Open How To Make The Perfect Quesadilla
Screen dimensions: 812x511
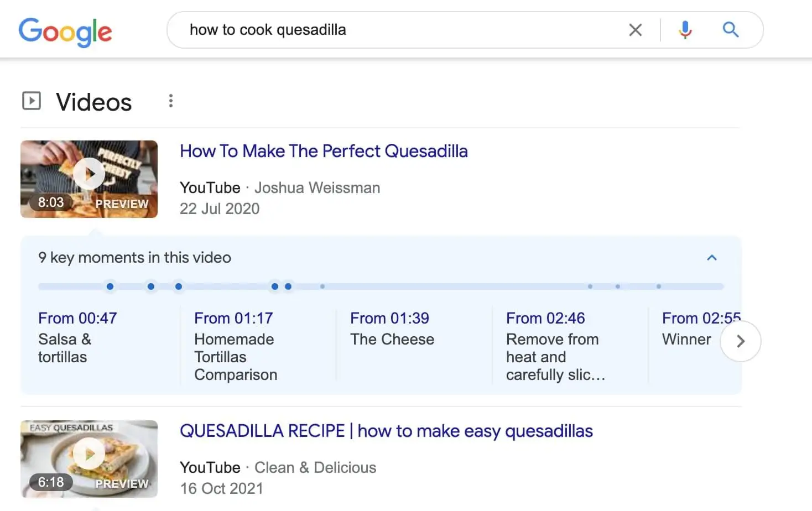[324, 151]
